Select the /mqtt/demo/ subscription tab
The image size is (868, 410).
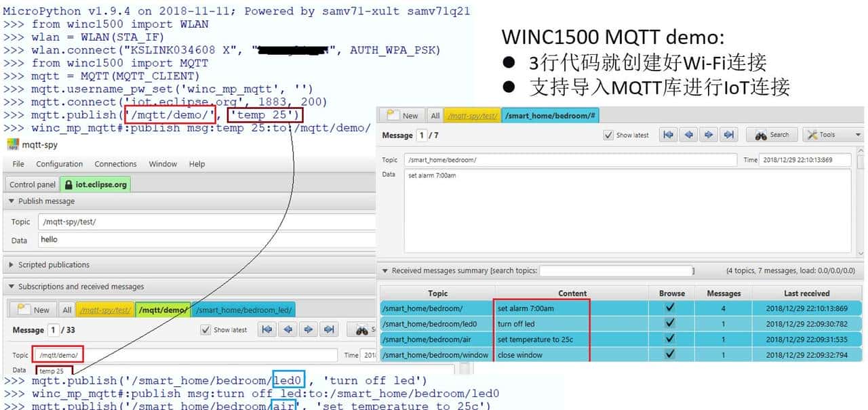pyautogui.click(x=162, y=310)
